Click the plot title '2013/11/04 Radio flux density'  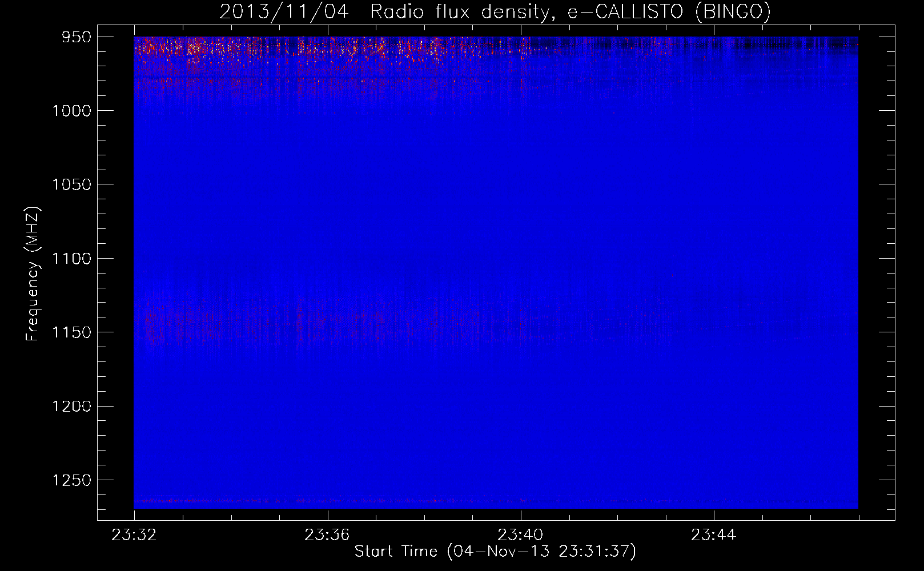386,12
